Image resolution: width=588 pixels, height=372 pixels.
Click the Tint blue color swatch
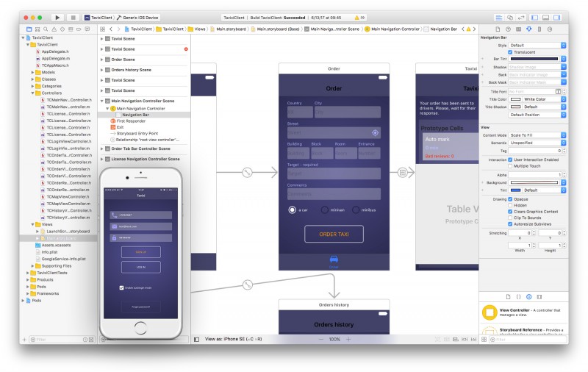pyautogui.click(x=516, y=190)
